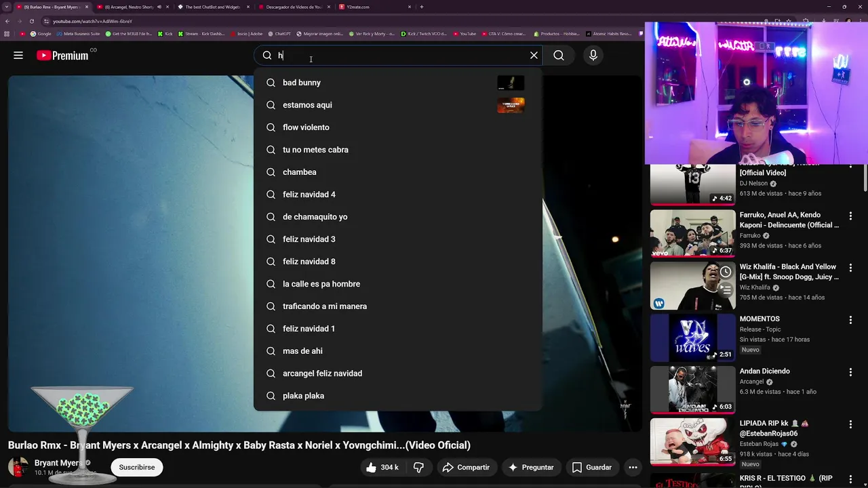This screenshot has height=488, width=868.
Task: Click the browser address bar URL
Action: [x=93, y=21]
